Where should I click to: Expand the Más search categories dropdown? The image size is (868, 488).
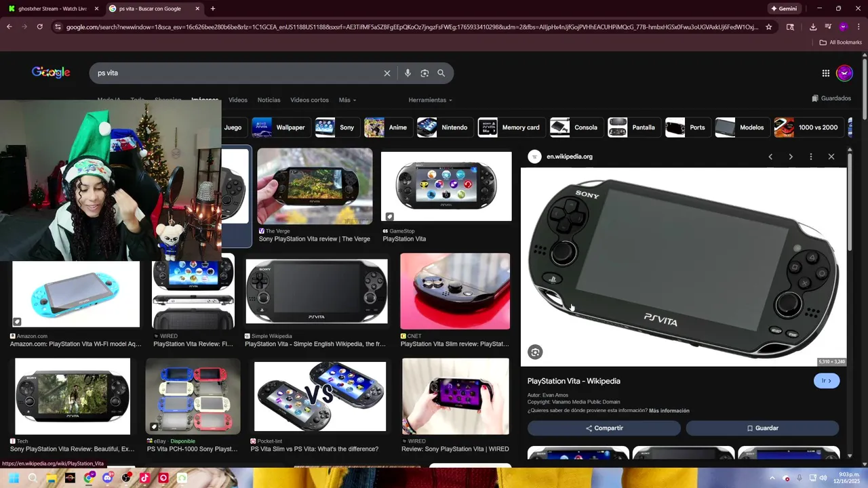pyautogui.click(x=347, y=100)
